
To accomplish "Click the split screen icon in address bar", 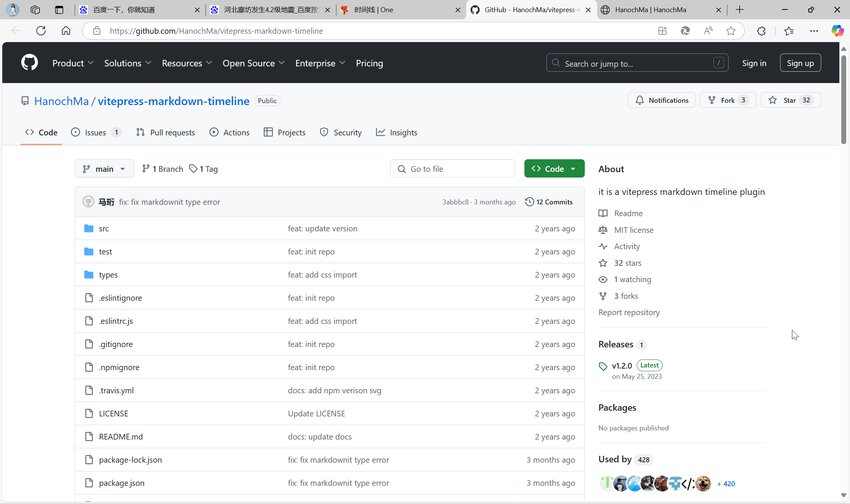I will tap(663, 31).
